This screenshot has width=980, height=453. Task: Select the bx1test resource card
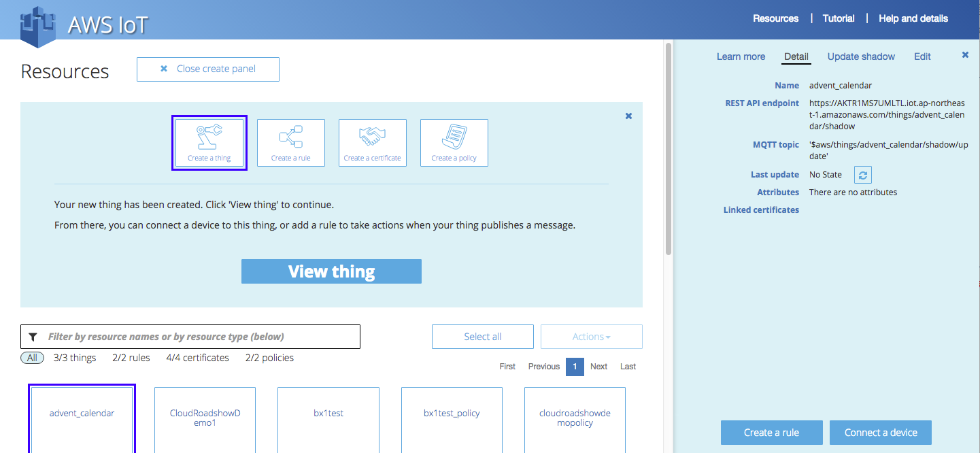click(x=328, y=420)
